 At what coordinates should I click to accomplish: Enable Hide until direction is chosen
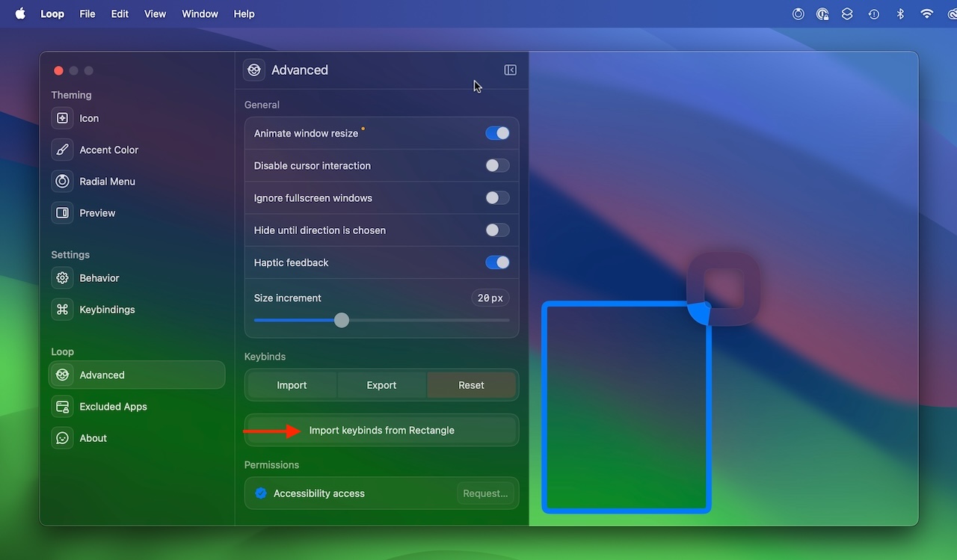pyautogui.click(x=497, y=230)
